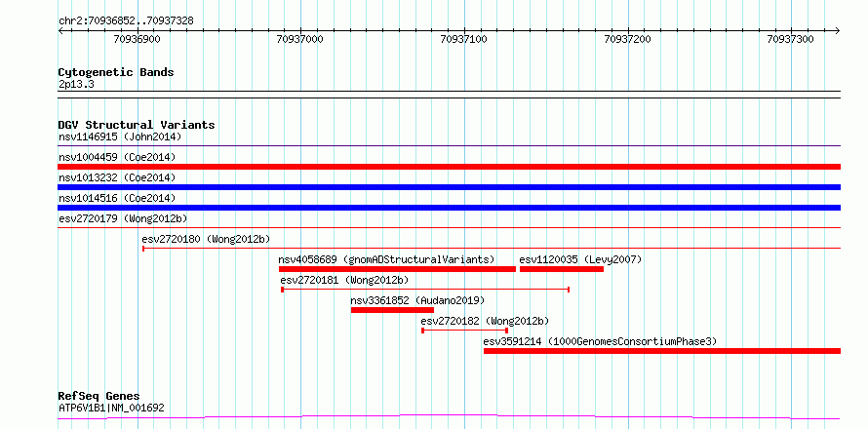Click ruler position 70936900
This screenshot has height=429, width=868.
(x=137, y=39)
